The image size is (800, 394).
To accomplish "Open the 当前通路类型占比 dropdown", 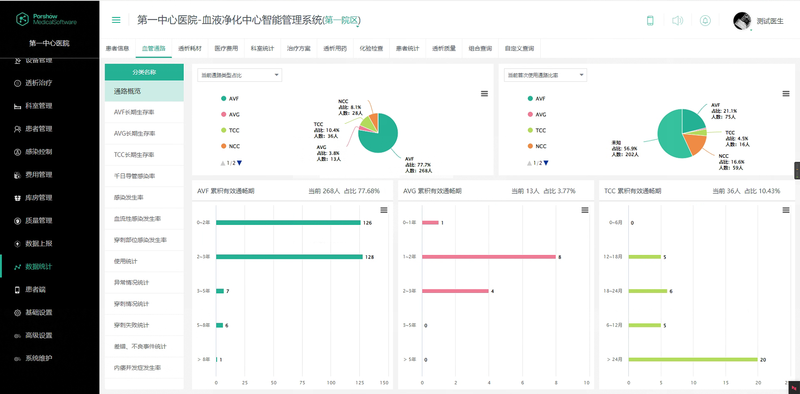I will (239, 75).
